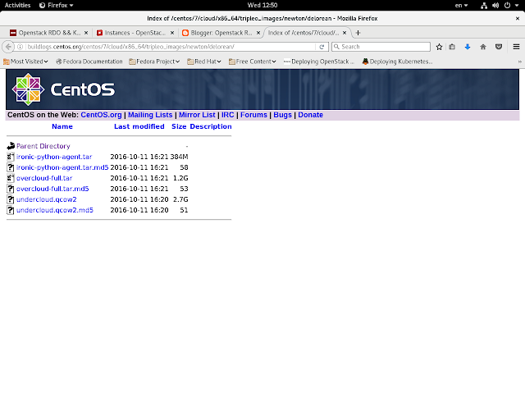Open the Firefox application menu in top bar
Viewport: 525px width, 420px height.
pyautogui.click(x=57, y=6)
